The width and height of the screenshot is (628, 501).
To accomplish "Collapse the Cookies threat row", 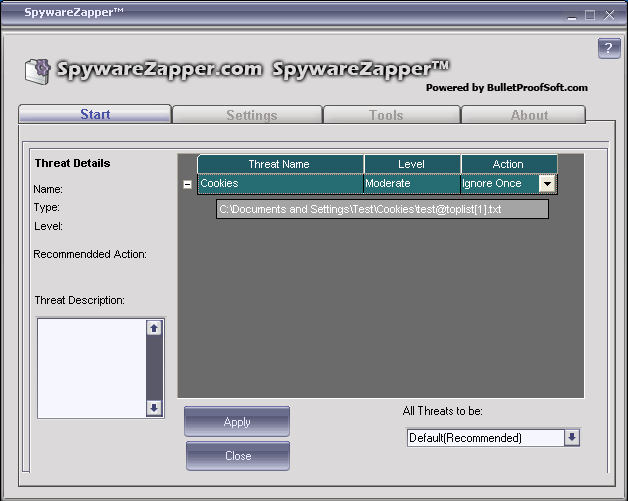I will [x=187, y=184].
